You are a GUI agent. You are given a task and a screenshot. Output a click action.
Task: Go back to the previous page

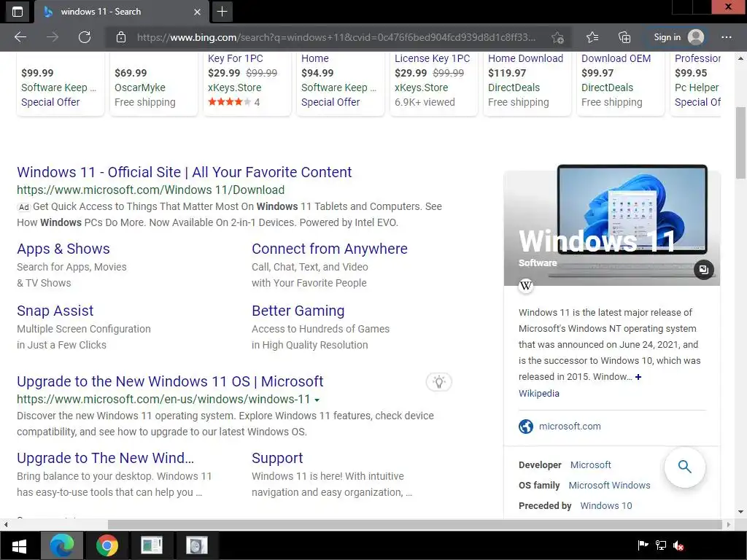point(20,37)
